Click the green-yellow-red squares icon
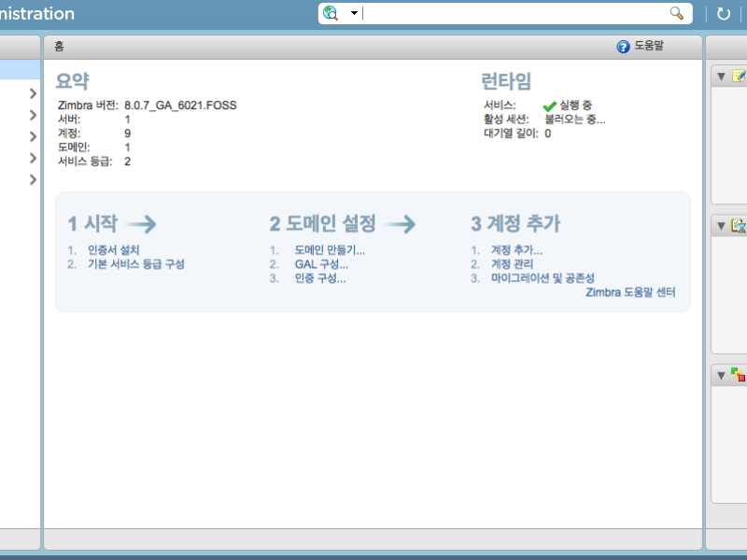The width and height of the screenshot is (747, 560). point(738,375)
